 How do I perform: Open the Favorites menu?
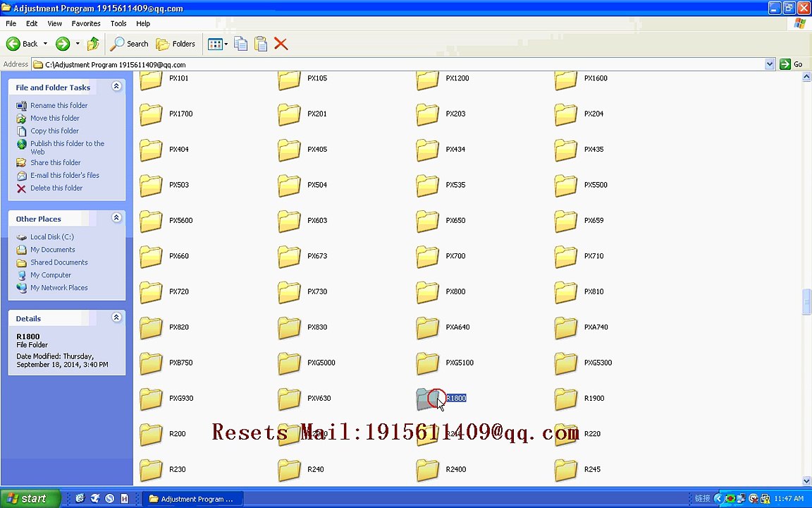pos(86,23)
